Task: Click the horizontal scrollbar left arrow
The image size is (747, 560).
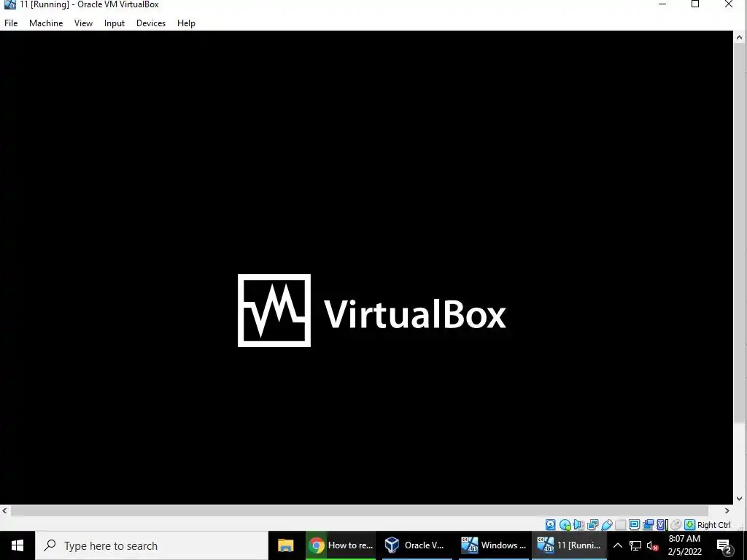Action: pos(5,510)
